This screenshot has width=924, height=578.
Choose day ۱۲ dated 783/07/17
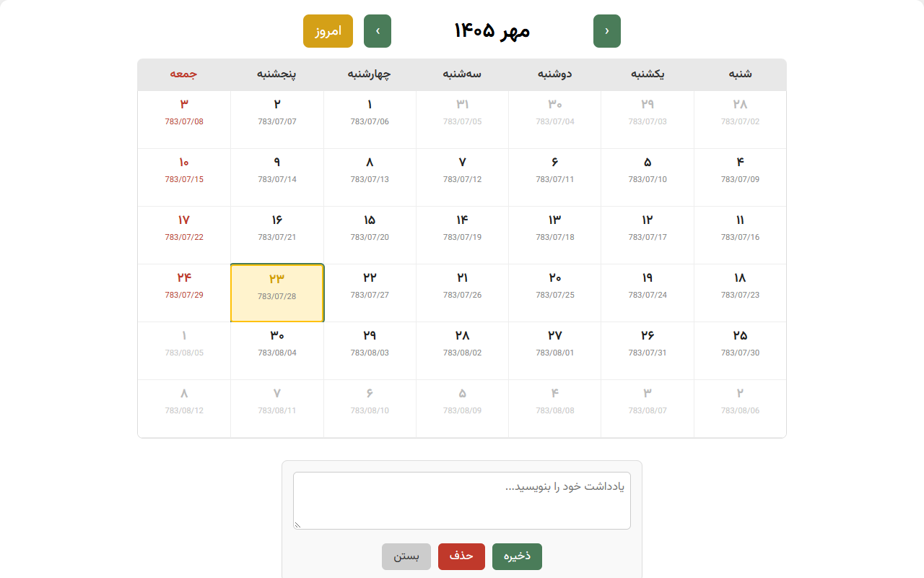648,236
